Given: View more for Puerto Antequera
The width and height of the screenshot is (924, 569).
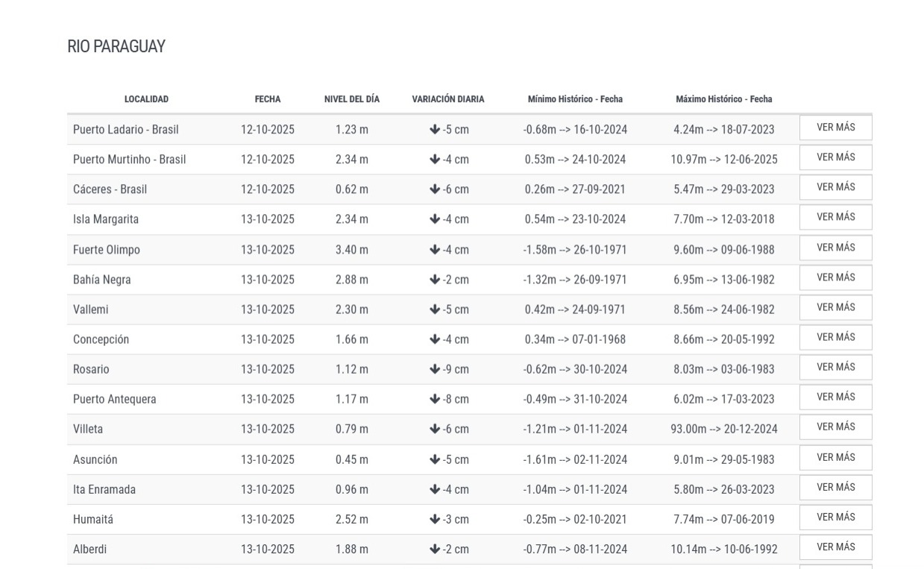Looking at the screenshot, I should point(835,397).
